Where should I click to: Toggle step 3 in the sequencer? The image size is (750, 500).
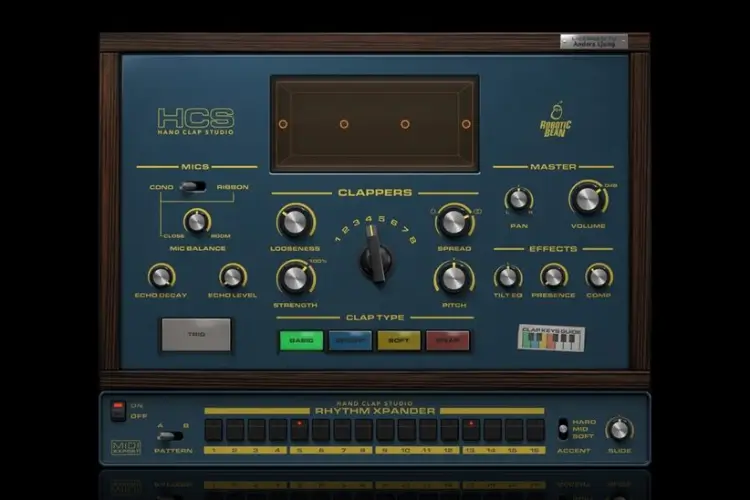tap(256, 430)
